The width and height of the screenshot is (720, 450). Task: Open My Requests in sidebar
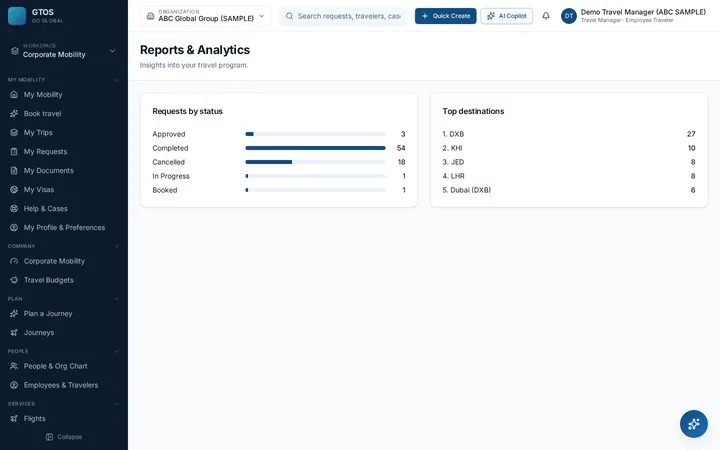[x=64, y=152]
